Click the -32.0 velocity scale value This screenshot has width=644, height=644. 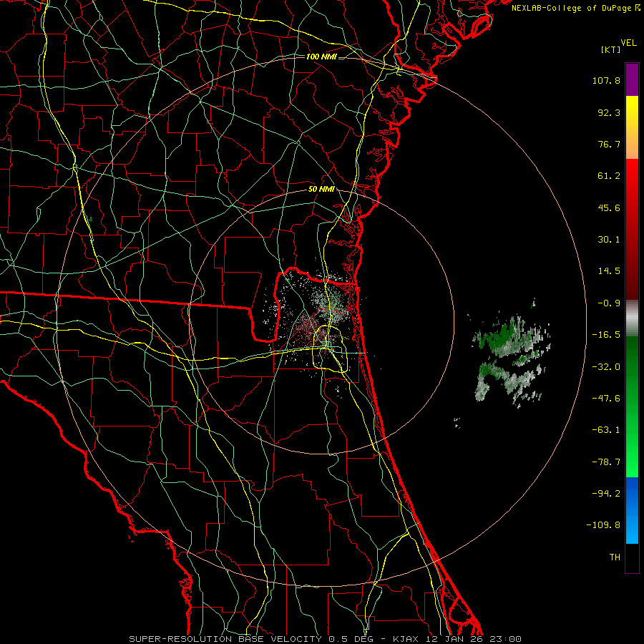click(606, 367)
